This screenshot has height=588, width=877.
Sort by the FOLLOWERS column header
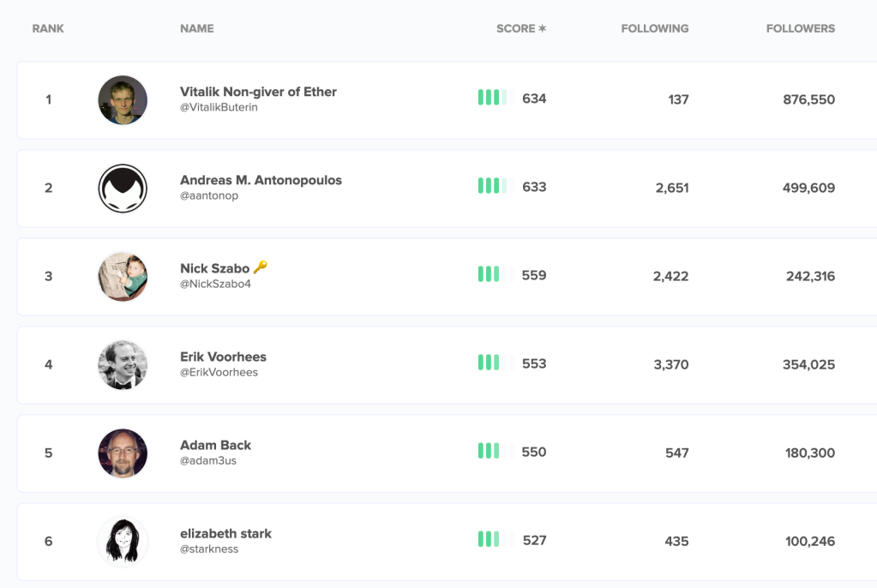coord(800,28)
